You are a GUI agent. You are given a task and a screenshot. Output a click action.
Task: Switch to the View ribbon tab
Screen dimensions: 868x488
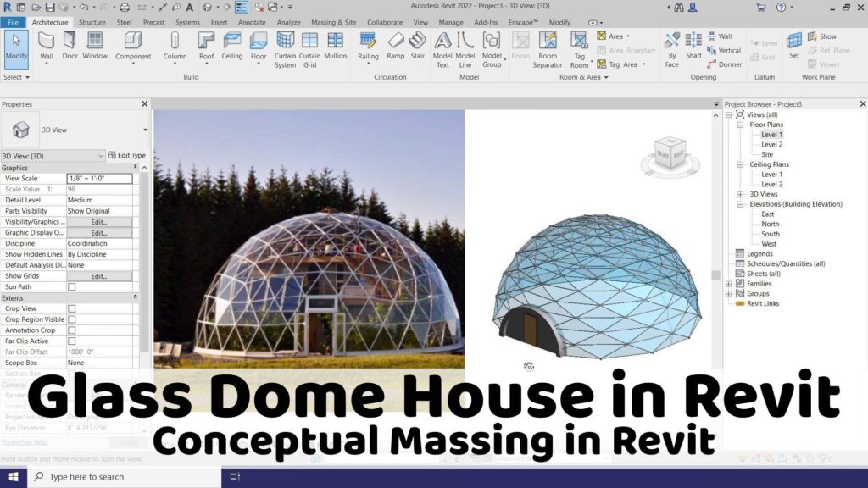(420, 22)
